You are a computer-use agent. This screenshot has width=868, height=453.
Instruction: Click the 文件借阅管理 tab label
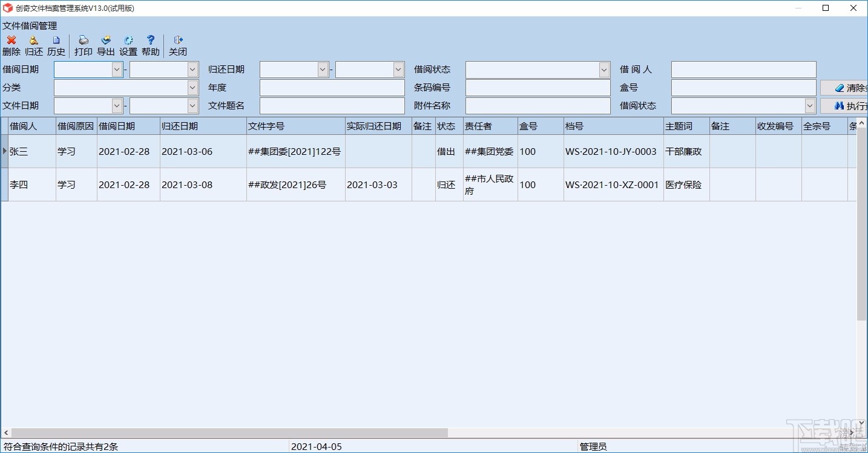[30, 26]
